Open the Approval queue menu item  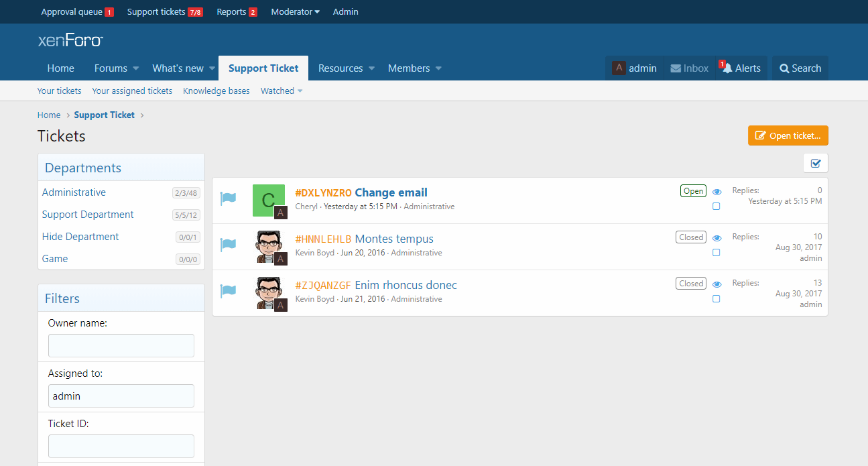tap(72, 12)
